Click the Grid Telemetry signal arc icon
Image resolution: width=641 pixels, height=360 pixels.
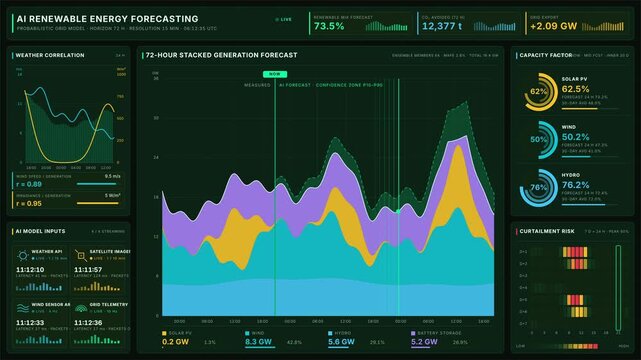pyautogui.click(x=81, y=308)
